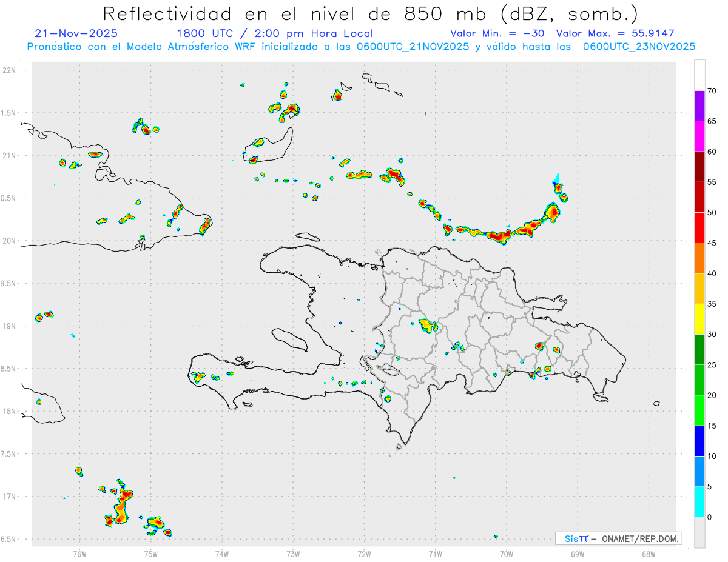Screen dimensions: 728x562
Task: Click the '75W' longitude axis label
Action: click(151, 554)
